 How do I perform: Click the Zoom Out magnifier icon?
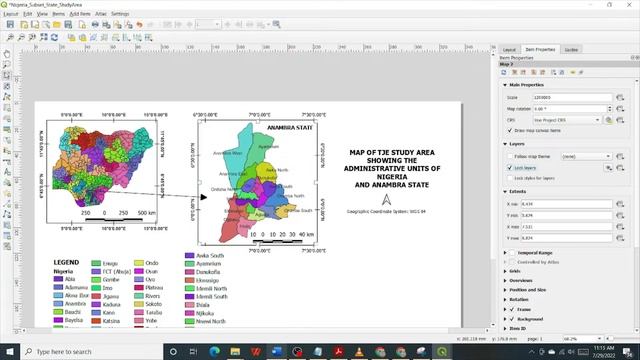click(21, 38)
